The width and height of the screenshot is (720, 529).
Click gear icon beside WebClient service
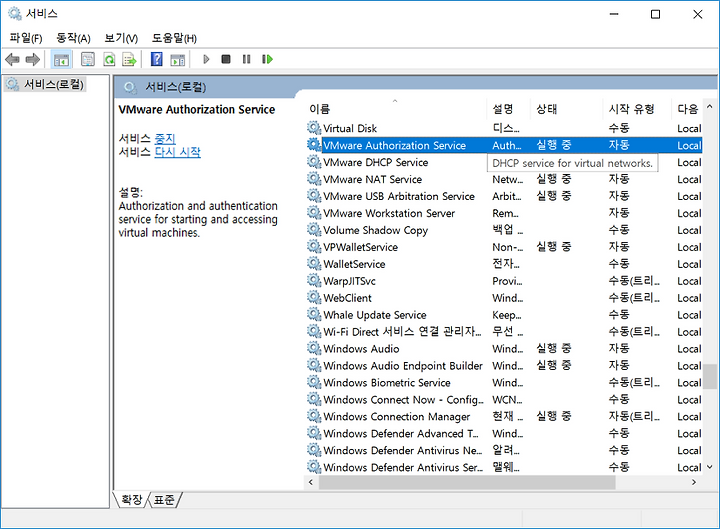314,298
